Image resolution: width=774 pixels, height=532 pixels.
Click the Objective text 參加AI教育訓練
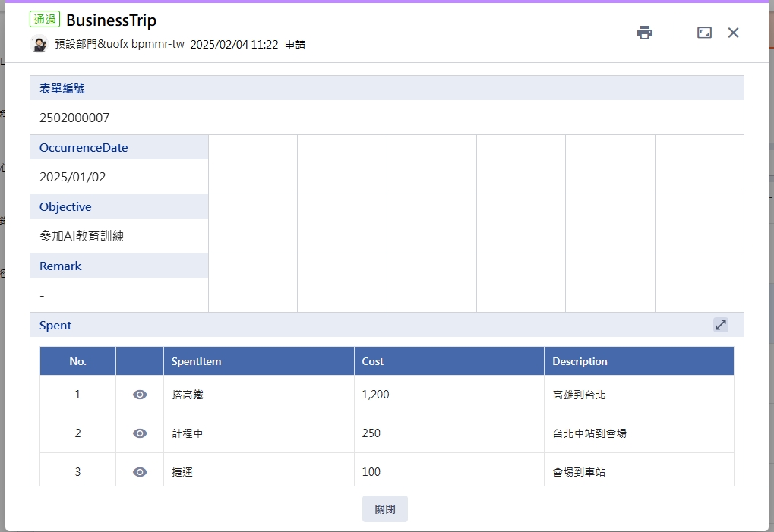81,236
